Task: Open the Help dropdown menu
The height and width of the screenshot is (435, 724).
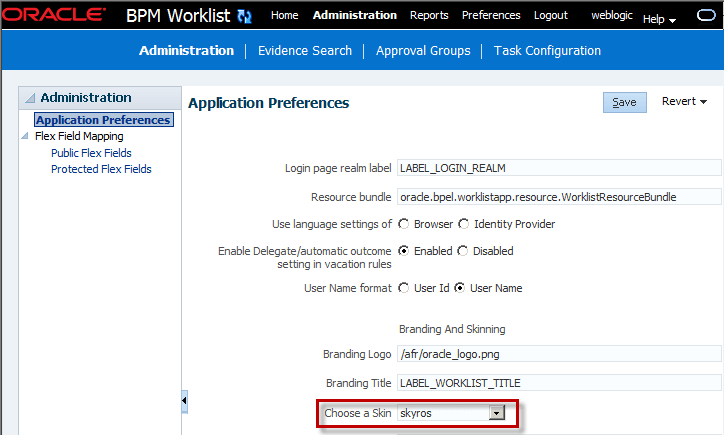Action: tap(659, 19)
